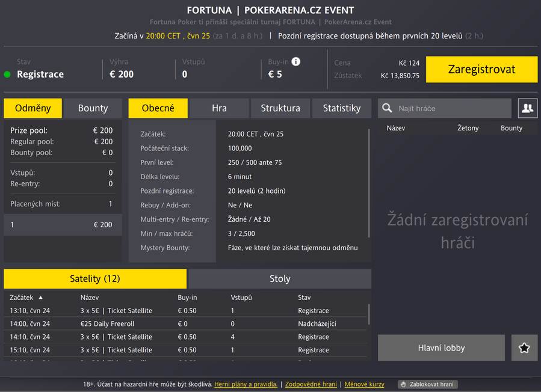
Task: Select the 14:10 Ticket Satellite row
Action: coord(185,337)
